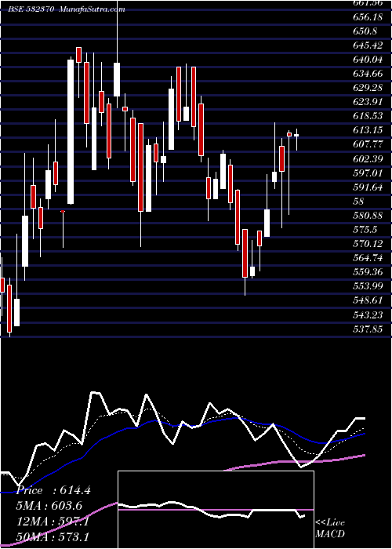This screenshot has width=392, height=549.
Task: Select the 575.5 price axis label
Action: point(365,230)
